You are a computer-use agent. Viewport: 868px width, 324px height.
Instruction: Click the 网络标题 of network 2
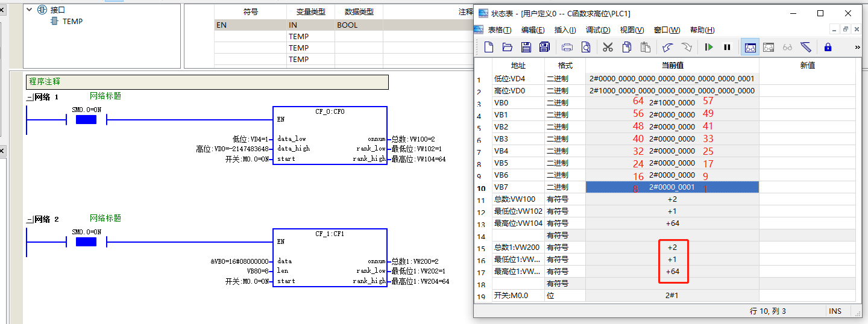click(105, 218)
